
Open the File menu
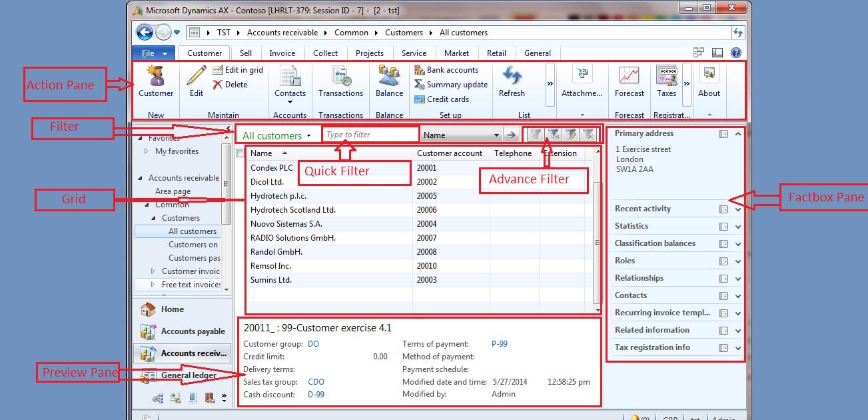[x=154, y=53]
